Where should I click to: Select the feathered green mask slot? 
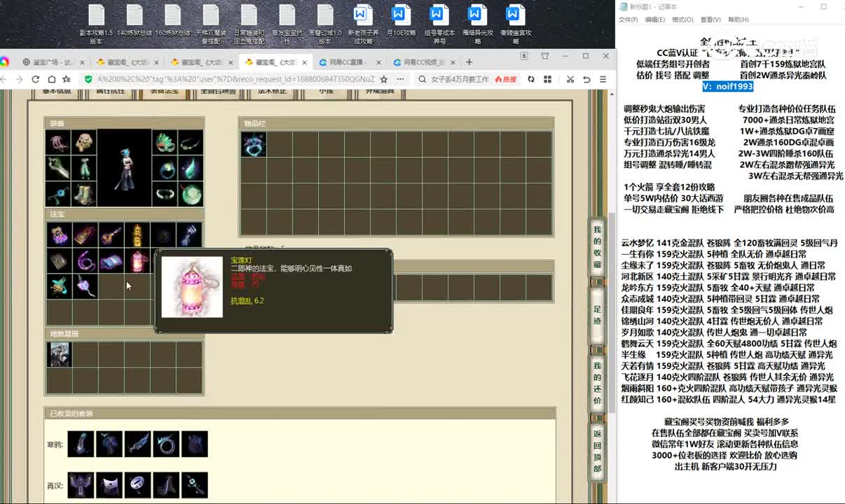[x=165, y=142]
